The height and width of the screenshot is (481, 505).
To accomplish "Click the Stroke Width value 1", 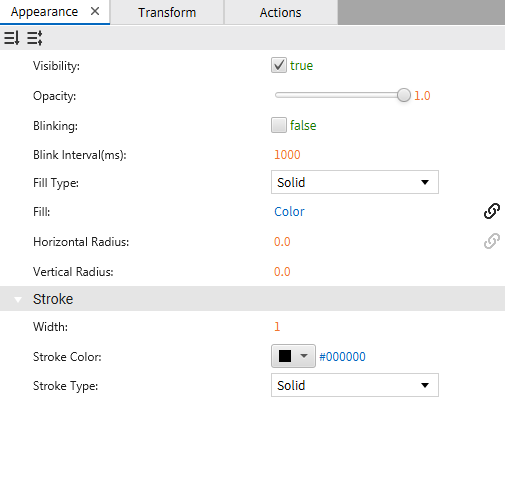I will pyautogui.click(x=277, y=327).
